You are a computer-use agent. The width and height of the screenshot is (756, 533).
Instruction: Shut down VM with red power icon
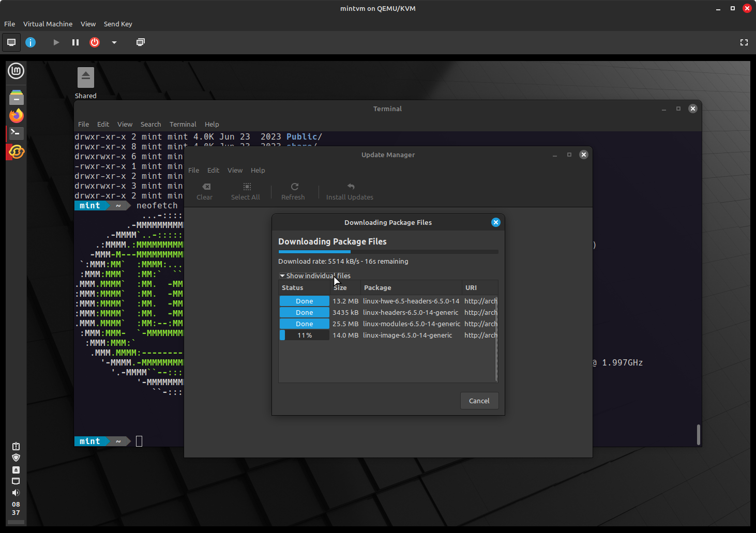tap(95, 42)
